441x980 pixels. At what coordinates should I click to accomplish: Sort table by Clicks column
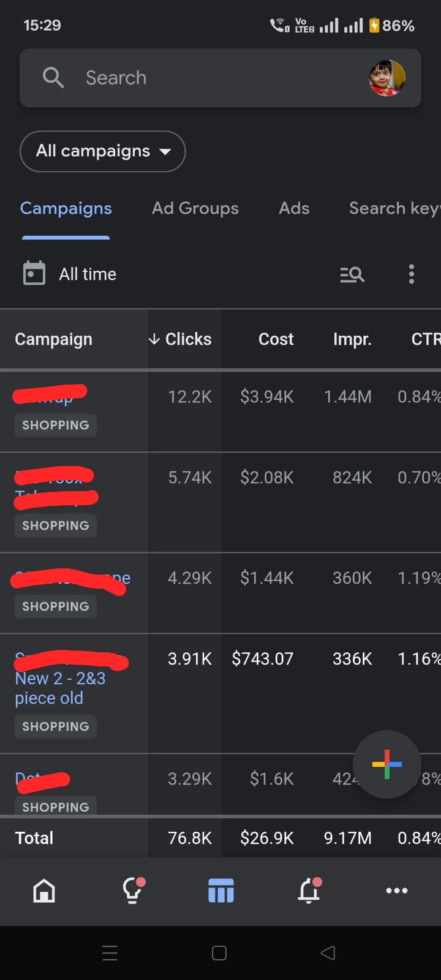click(181, 339)
